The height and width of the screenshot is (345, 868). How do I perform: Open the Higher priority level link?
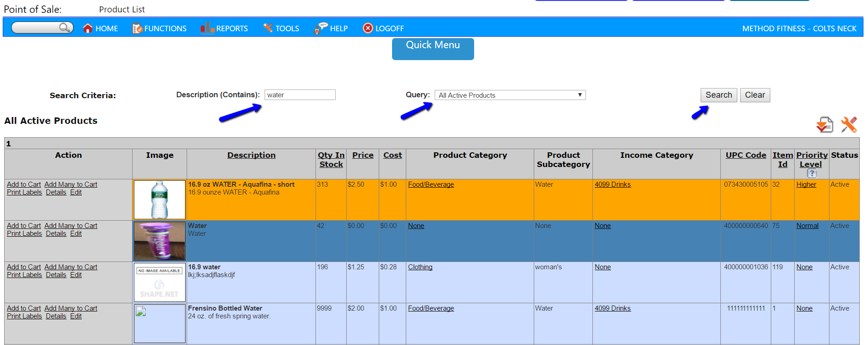pos(806,184)
